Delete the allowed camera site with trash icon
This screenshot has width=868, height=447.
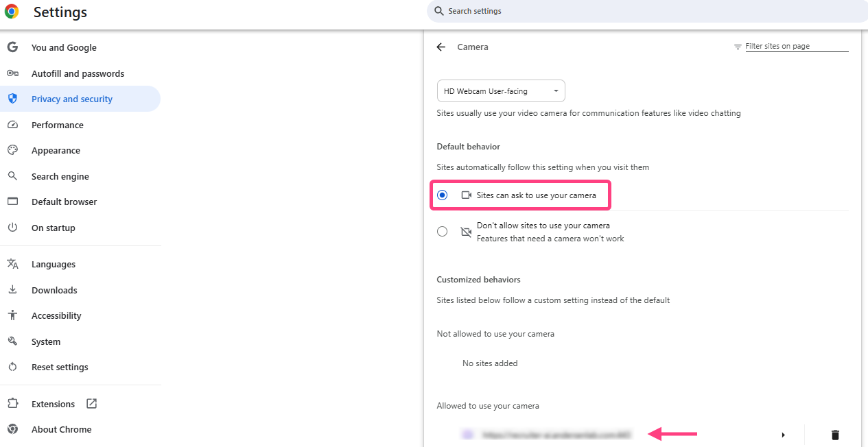(834, 435)
